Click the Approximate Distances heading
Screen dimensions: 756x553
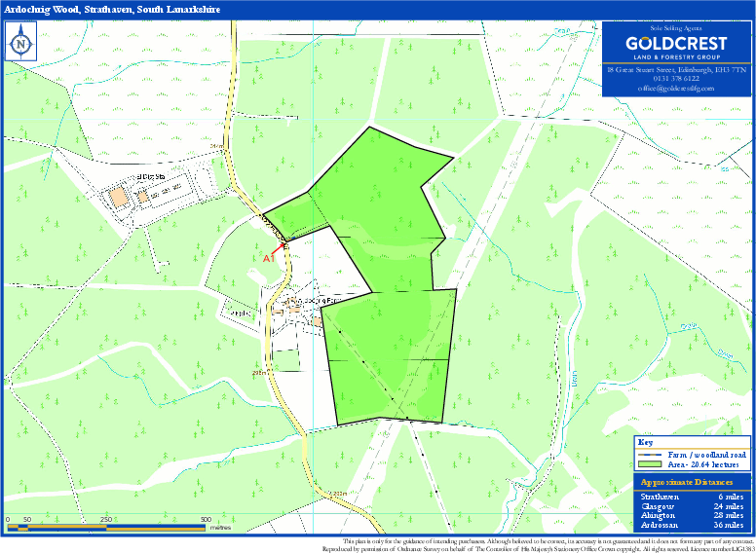[x=687, y=483]
